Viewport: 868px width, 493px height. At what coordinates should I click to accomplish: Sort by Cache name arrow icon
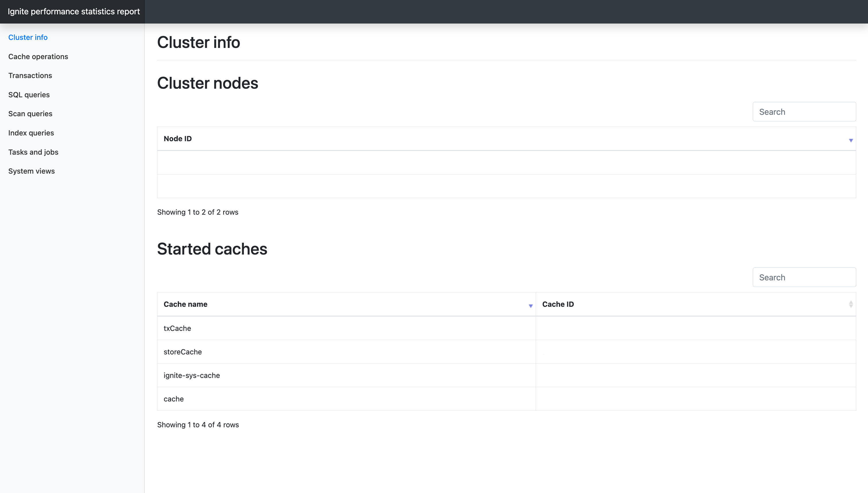pos(531,306)
